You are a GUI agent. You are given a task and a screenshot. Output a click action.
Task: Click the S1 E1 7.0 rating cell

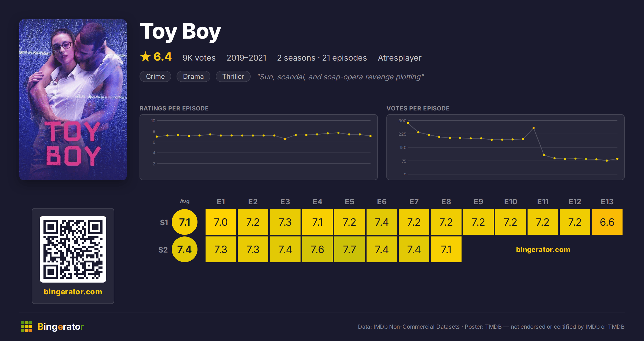pos(221,222)
